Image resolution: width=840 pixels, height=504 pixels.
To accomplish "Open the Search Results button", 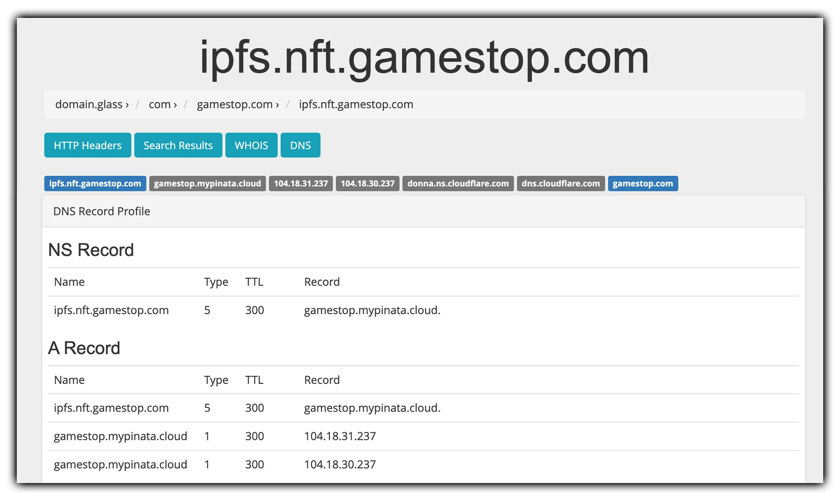I will click(178, 145).
